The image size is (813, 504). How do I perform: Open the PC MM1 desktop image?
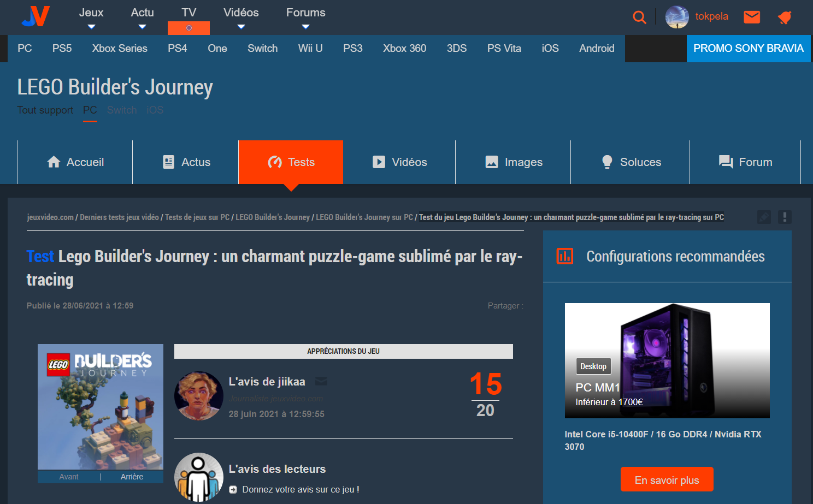coord(667,360)
